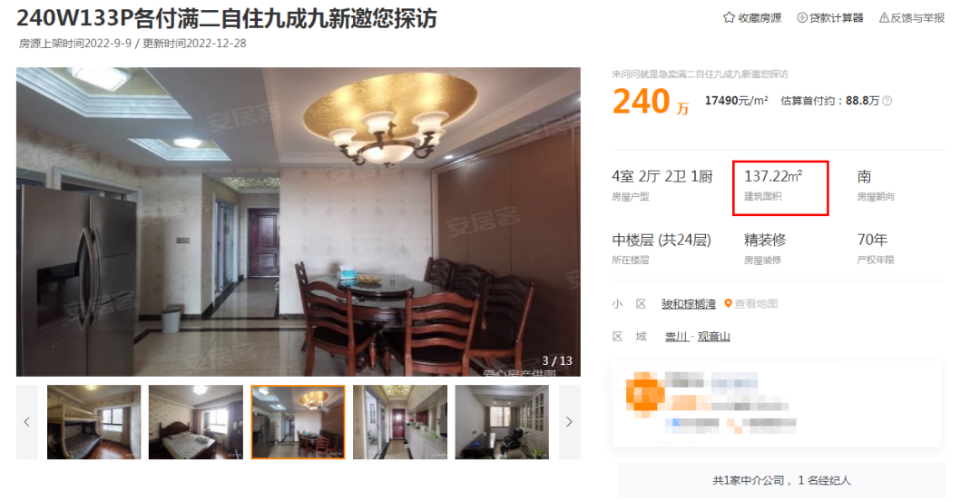Click the down payment help question mark
Screen dimensions: 980x502
(x=887, y=101)
